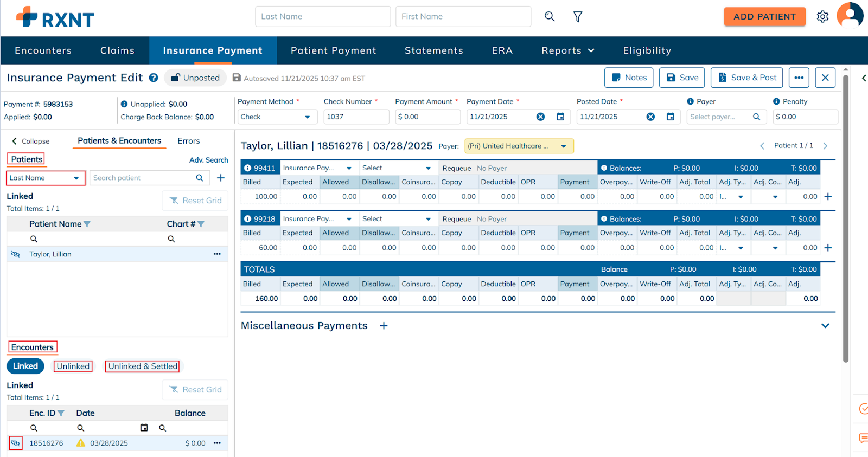Open the Payment Date calendar picker
Viewport: 868px width, 457px height.
tap(560, 117)
